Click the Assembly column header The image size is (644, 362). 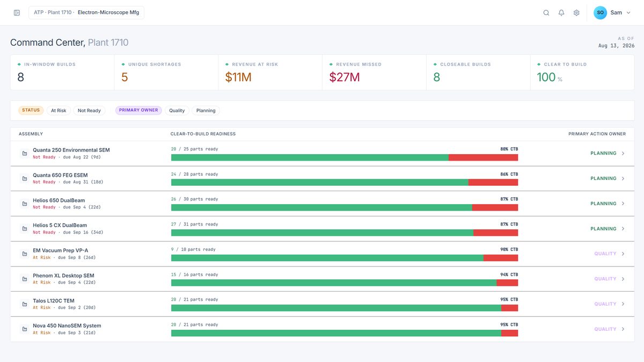coord(31,134)
